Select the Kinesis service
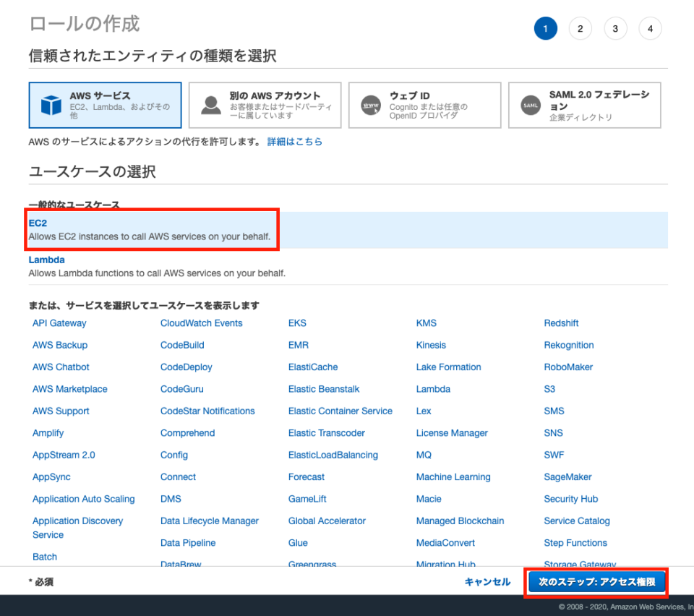The image size is (694, 616). pos(431,345)
